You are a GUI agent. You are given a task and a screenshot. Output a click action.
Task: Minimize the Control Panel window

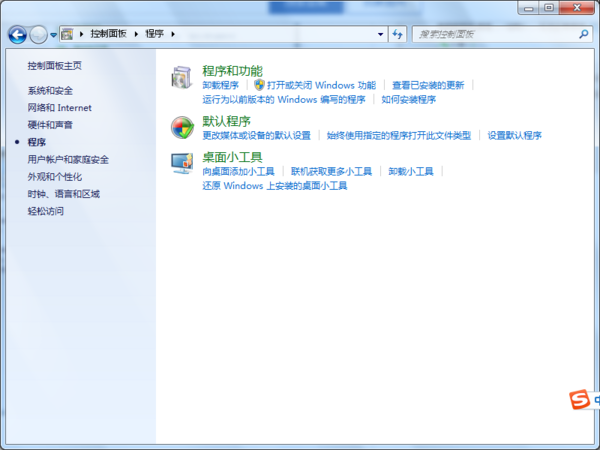[529, 8]
